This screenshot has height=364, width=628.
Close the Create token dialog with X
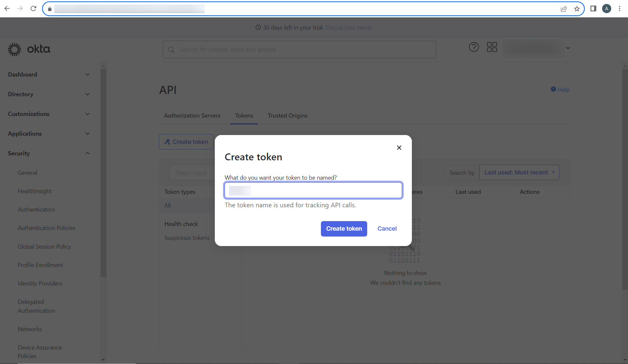coord(399,148)
